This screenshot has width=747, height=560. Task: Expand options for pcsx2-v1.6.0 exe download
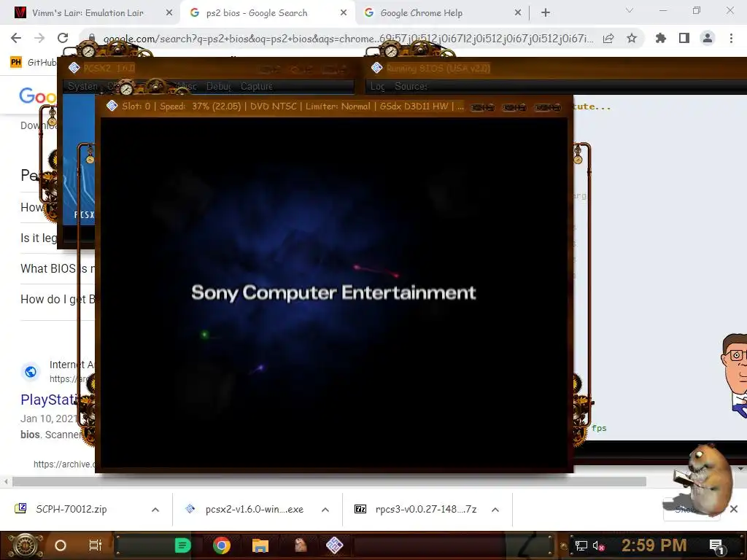click(325, 510)
